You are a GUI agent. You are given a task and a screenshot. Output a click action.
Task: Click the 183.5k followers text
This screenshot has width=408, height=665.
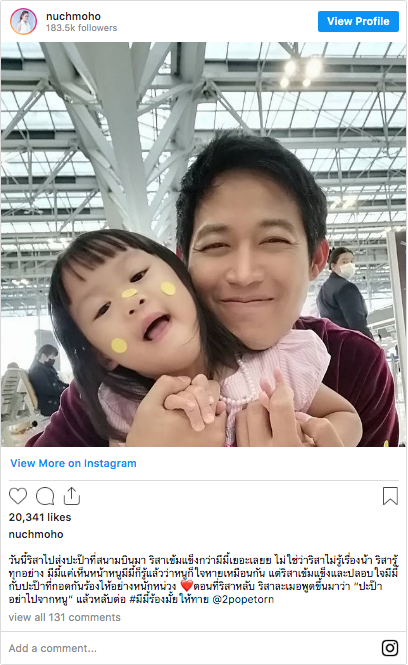tap(81, 28)
